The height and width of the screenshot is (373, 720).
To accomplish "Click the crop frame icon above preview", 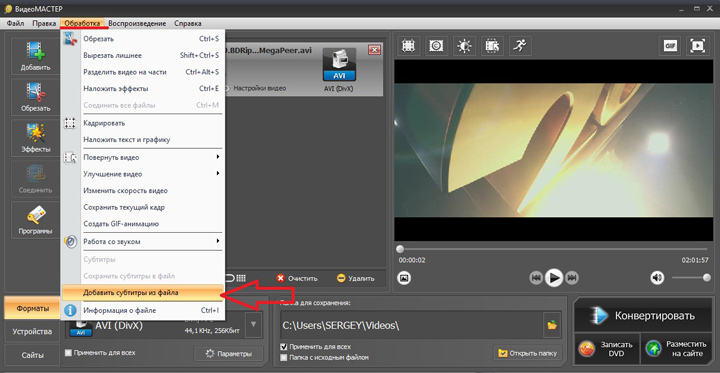I will point(408,45).
